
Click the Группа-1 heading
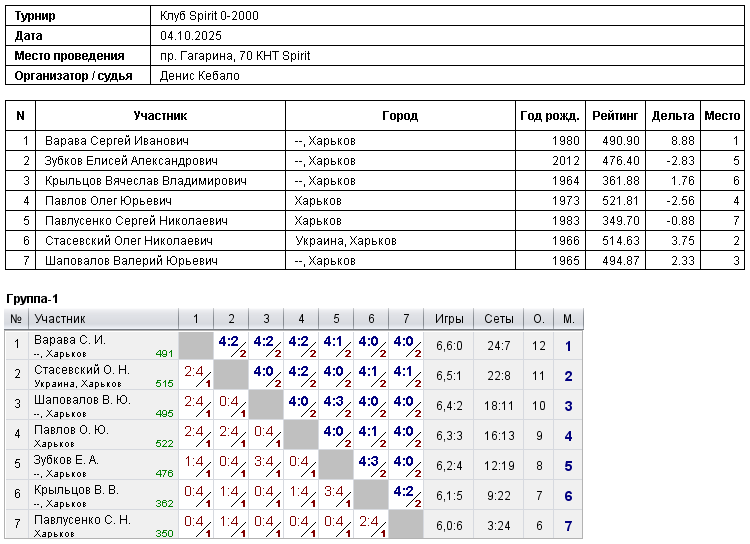click(x=32, y=299)
